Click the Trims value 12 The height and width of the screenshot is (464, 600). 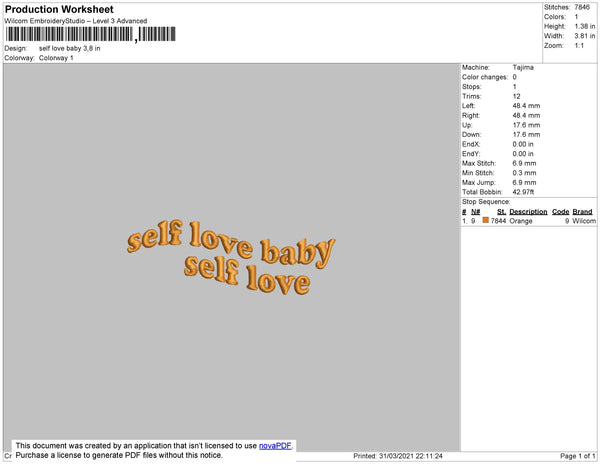517,96
